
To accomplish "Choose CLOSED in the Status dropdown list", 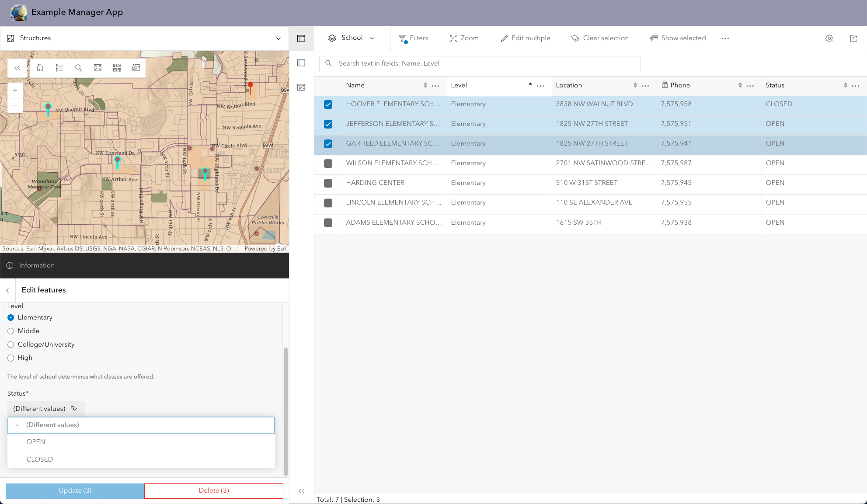I will coord(39,459).
